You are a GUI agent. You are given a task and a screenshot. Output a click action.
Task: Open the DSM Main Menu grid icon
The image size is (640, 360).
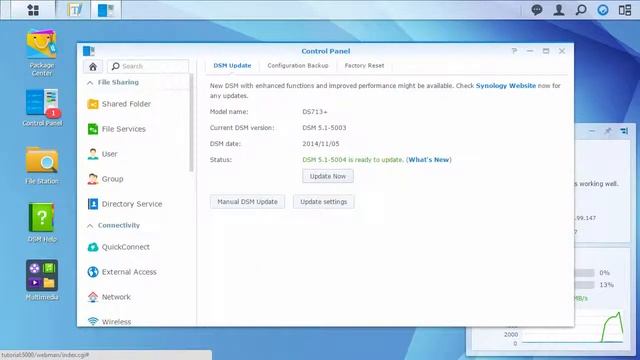(33, 10)
